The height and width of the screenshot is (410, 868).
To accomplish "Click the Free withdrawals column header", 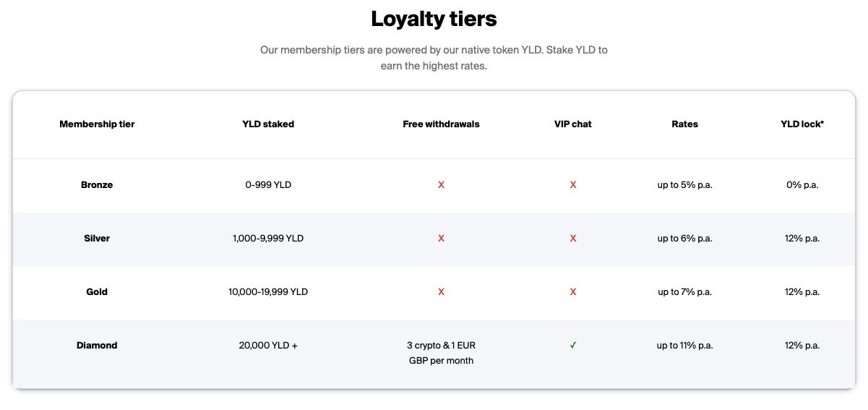I will click(x=441, y=124).
